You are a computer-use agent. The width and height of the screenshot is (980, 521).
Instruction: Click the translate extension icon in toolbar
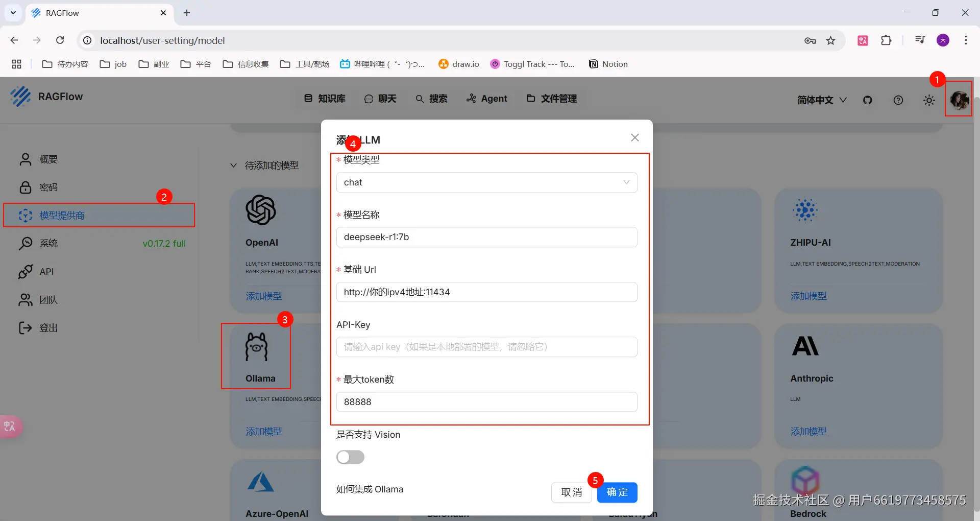pos(863,40)
